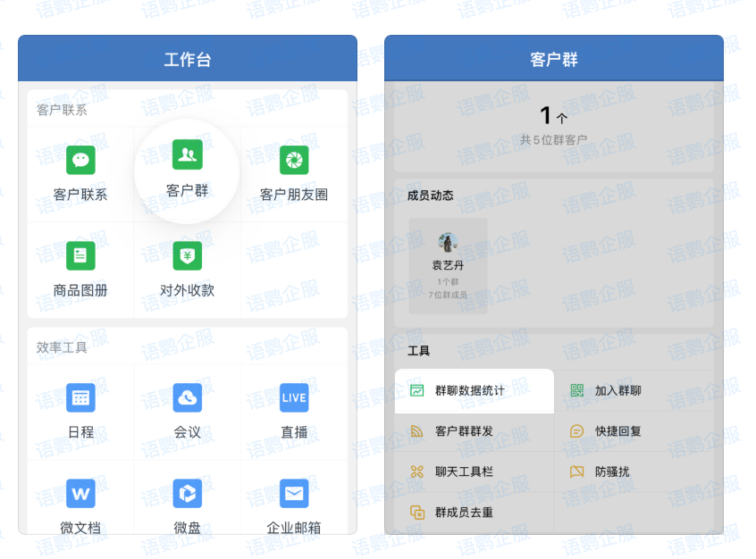756x559 pixels.
Task: Open the 微文档 W document icon
Action: click(x=80, y=493)
